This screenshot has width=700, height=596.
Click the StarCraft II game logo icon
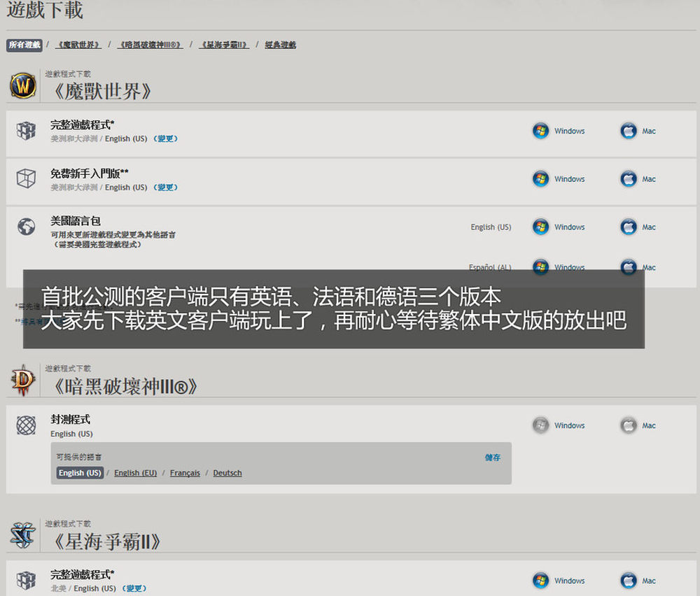22,535
